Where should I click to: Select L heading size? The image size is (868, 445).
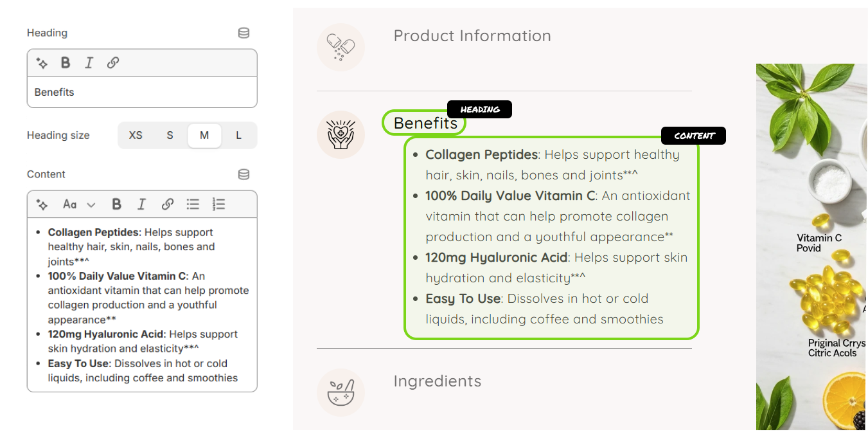tap(238, 136)
